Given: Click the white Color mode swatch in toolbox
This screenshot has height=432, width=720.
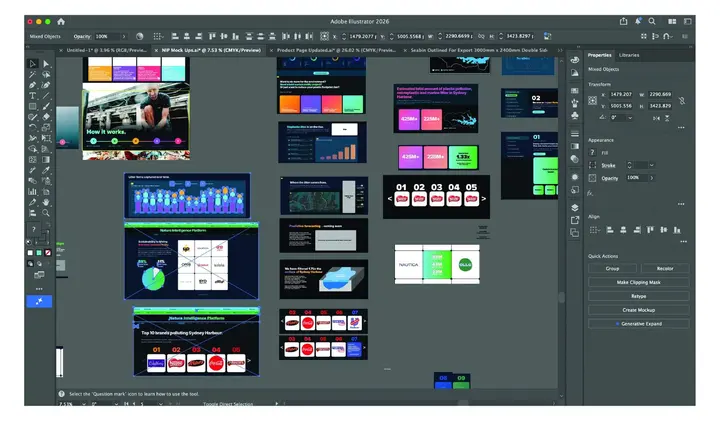Looking at the screenshot, I should [30, 252].
